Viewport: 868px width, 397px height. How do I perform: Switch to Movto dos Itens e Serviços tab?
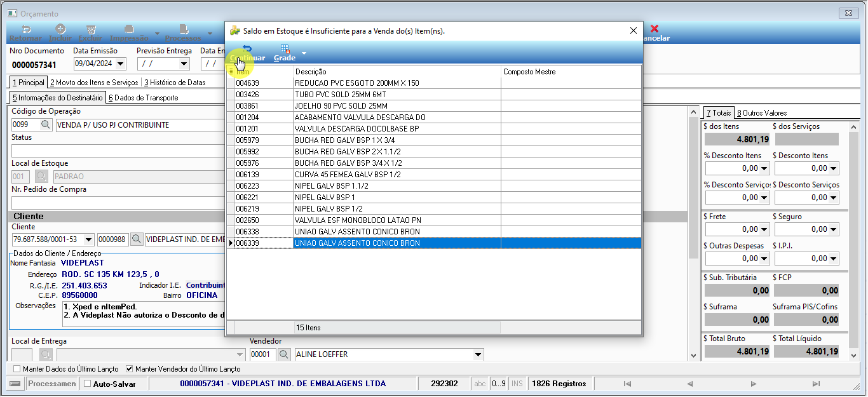click(x=94, y=83)
